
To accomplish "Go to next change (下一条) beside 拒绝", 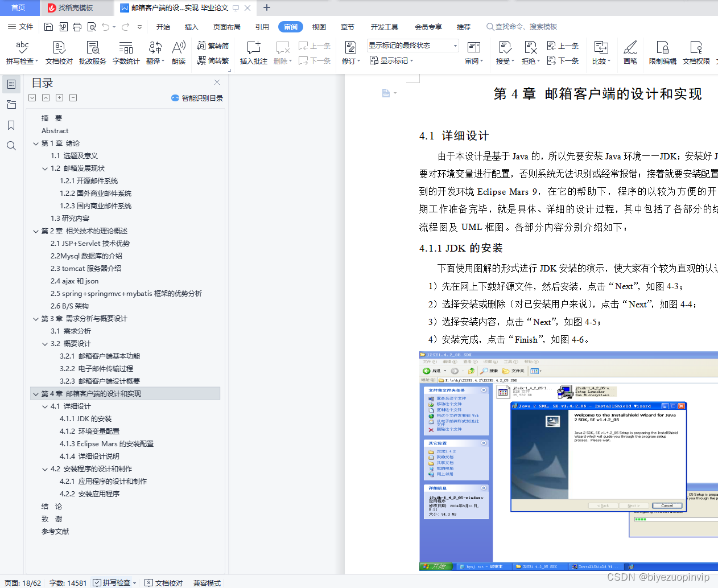I will pyautogui.click(x=563, y=60).
